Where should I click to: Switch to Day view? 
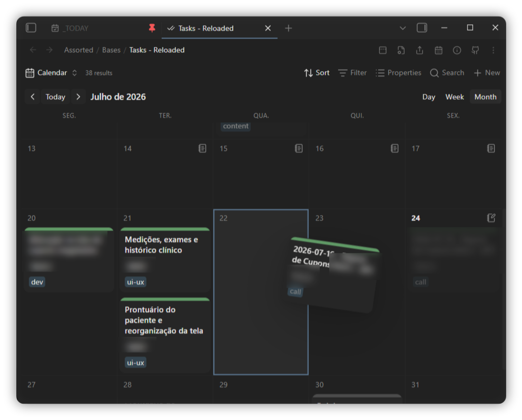[428, 96]
